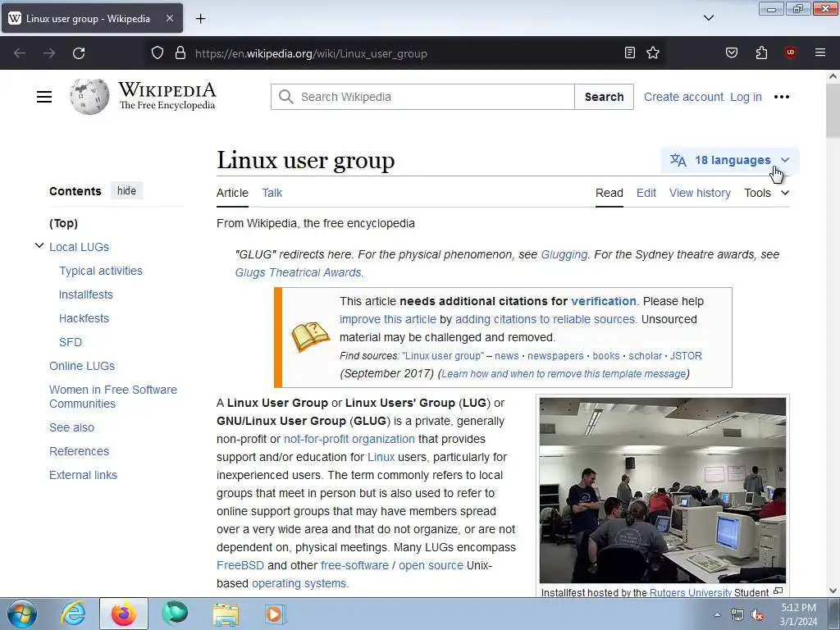This screenshot has height=630, width=840.
Task: Open Windows Explorer folder in taskbar
Action: tap(226, 614)
